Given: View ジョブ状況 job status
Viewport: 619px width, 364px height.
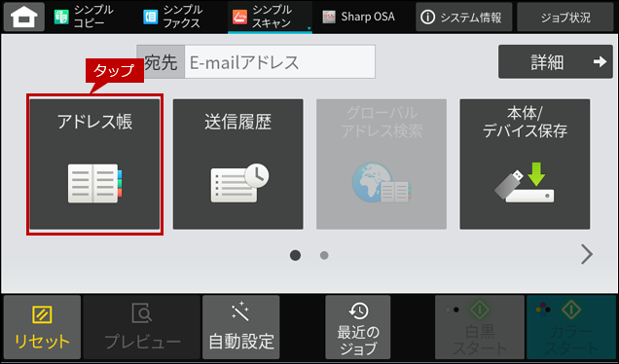Looking at the screenshot, I should pyautogui.click(x=565, y=17).
